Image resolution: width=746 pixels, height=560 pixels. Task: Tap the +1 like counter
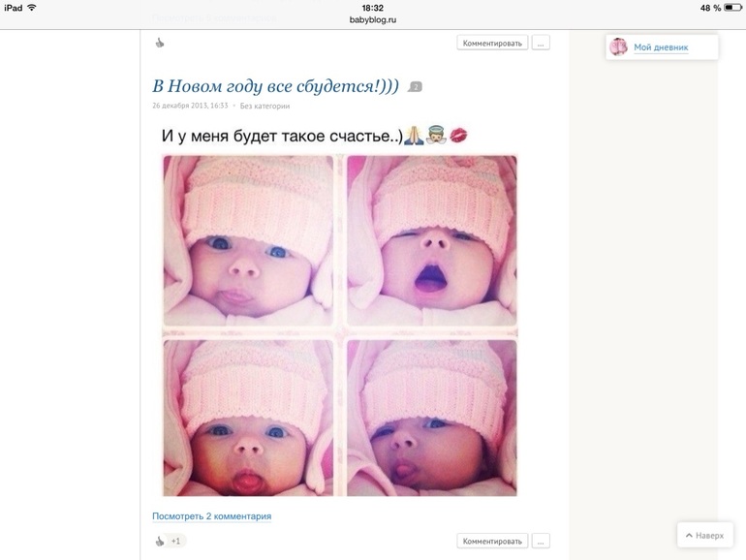click(x=176, y=541)
